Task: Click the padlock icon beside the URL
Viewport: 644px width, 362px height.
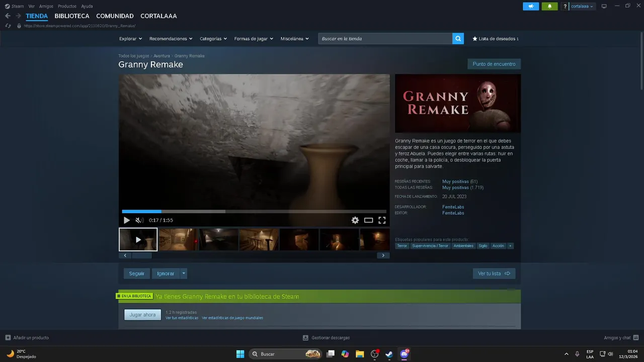Action: click(x=19, y=26)
